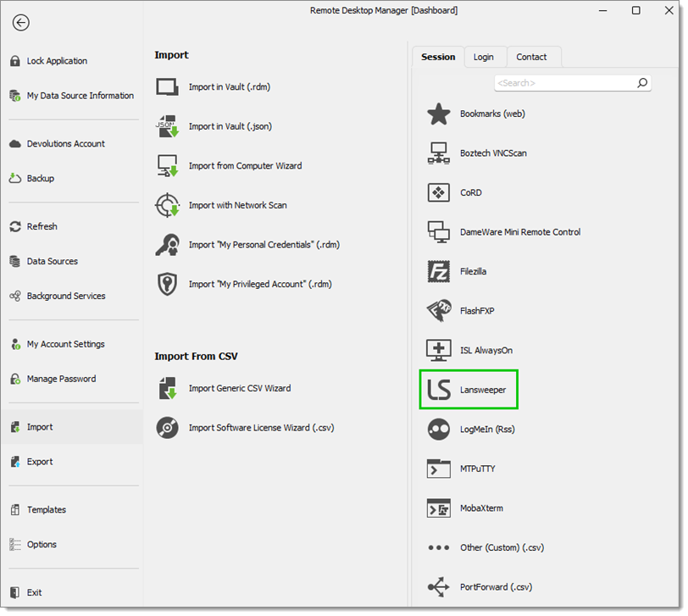688x616 pixels.
Task: Switch to the Login tab
Action: click(x=484, y=57)
